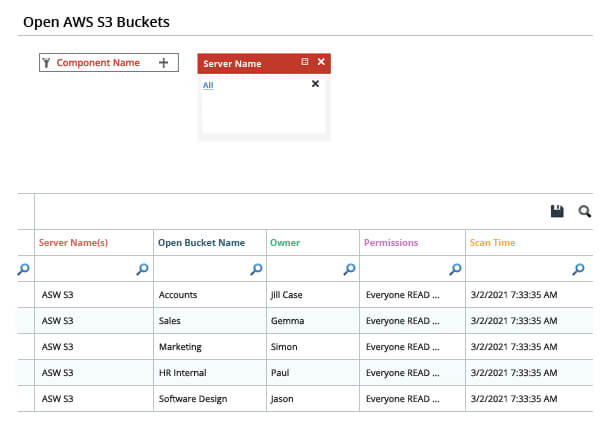Click scan time in the Software Design row
This screenshot has width=612, height=430.
click(514, 399)
